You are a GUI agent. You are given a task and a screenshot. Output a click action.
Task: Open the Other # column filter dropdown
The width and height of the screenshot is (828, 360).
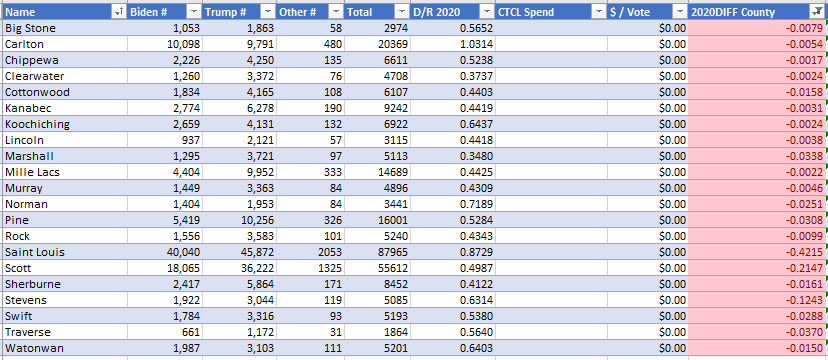tap(335, 12)
